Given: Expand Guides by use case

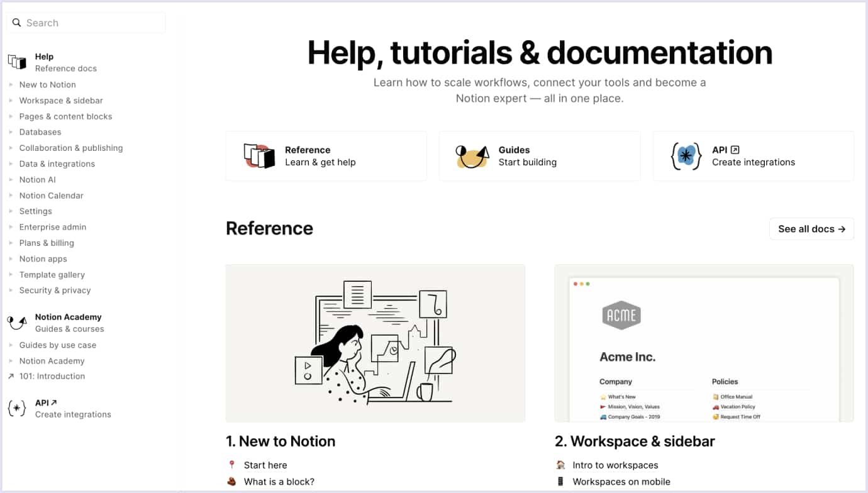Looking at the screenshot, I should tap(11, 345).
